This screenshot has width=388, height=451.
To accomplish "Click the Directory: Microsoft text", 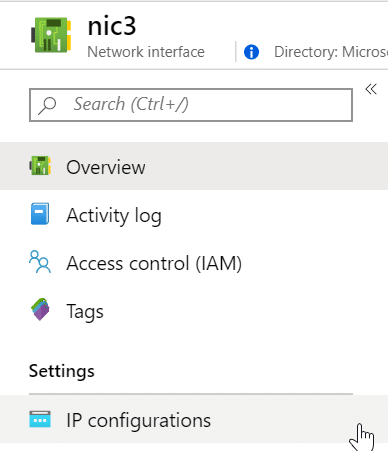I will pos(331,52).
